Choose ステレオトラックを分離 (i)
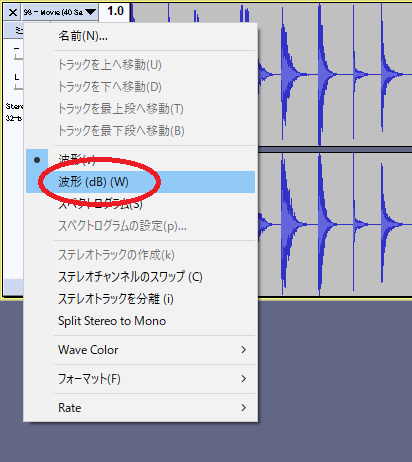412x462 pixels. pos(141,299)
